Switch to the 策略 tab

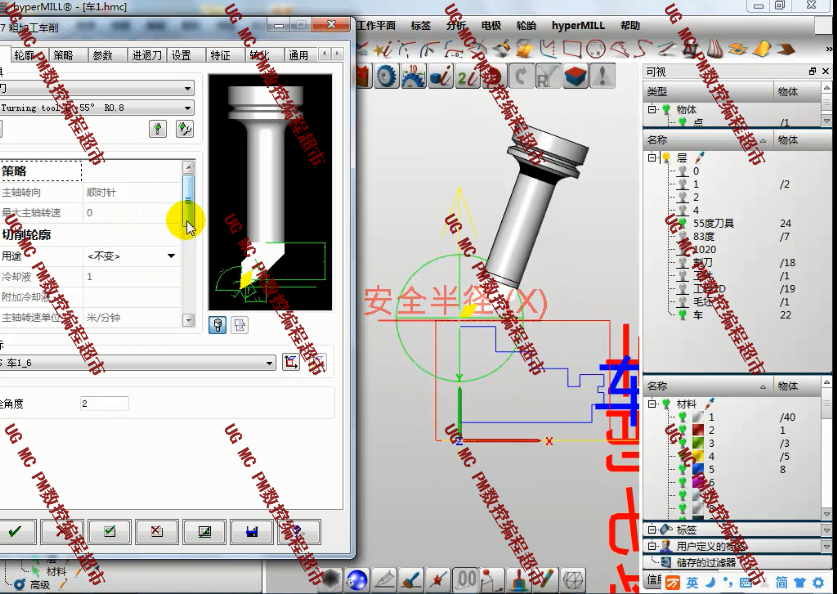coord(64,55)
